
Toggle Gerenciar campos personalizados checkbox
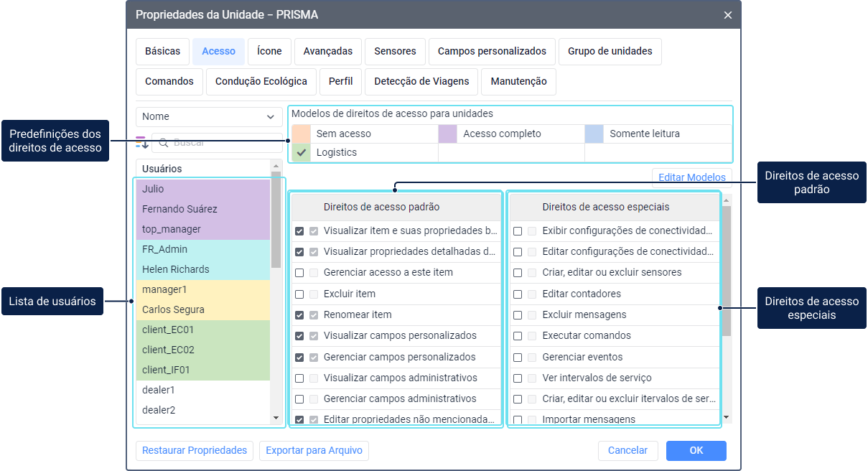click(299, 358)
